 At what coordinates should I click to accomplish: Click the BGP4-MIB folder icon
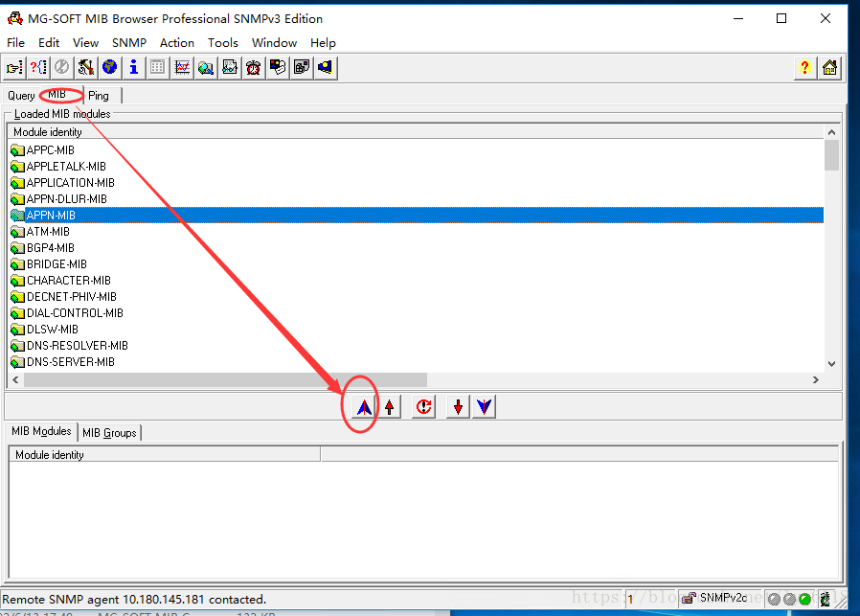17,248
